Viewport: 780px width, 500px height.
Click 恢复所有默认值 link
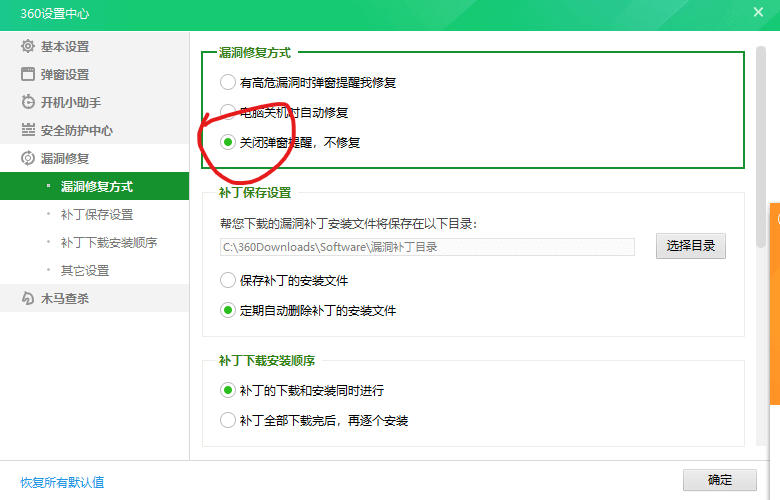coord(62,482)
